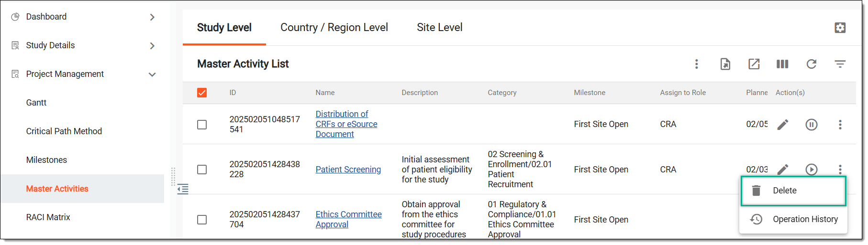Check the Distribution of CRFs row checkbox
The image size is (868, 245).
[x=202, y=125]
